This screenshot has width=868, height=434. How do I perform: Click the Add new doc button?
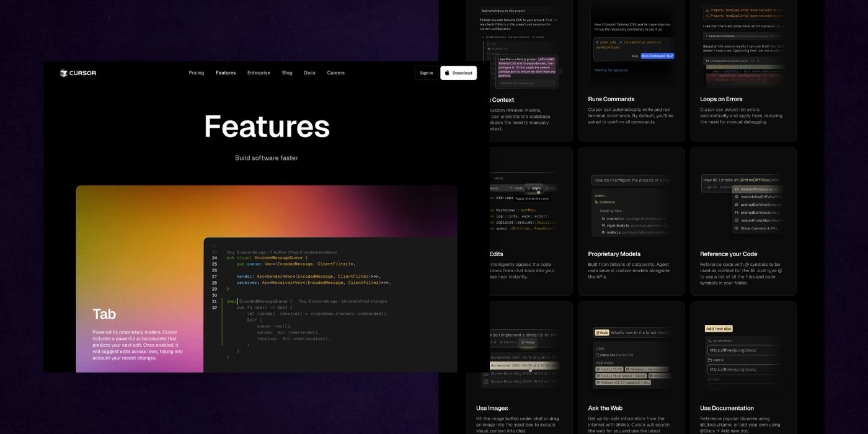coord(719,329)
